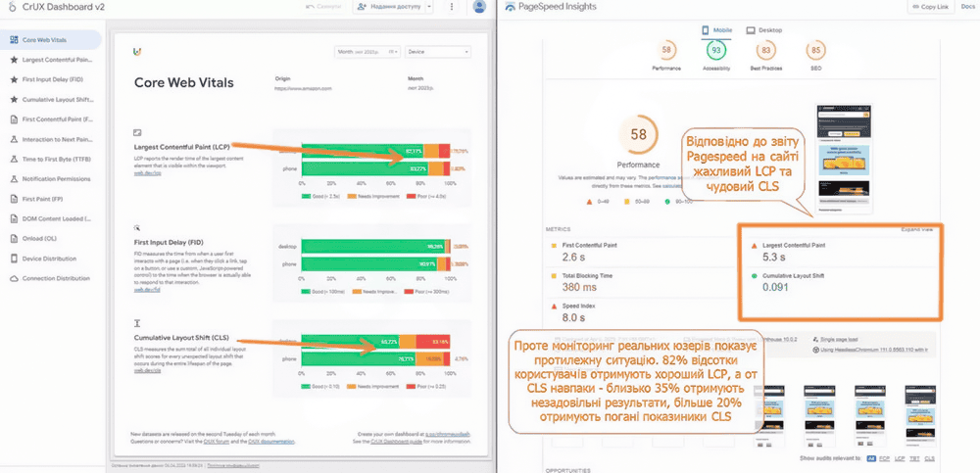Viewport: 980px width, 473px height.
Task: Click green desktop LCP good bar segment
Action: [362, 151]
